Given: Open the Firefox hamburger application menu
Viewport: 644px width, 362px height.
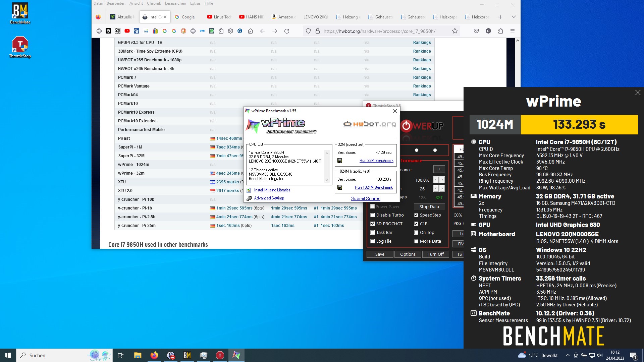Looking at the screenshot, I should click(x=513, y=31).
